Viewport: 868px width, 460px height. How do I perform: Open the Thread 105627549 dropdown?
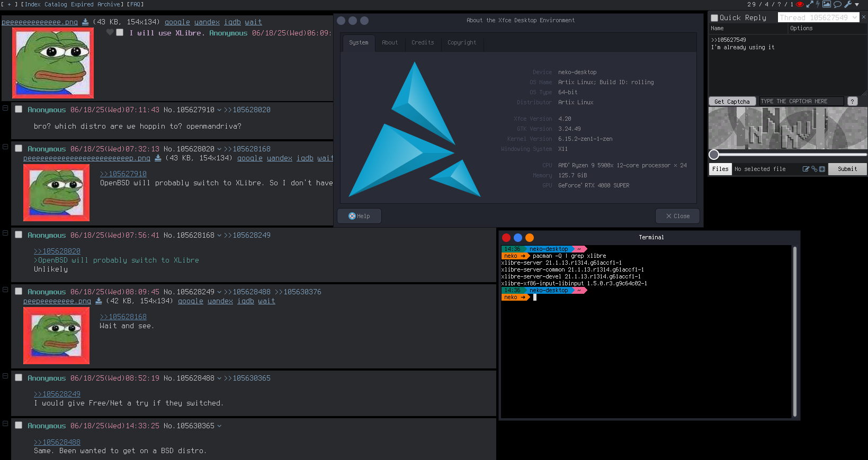818,17
